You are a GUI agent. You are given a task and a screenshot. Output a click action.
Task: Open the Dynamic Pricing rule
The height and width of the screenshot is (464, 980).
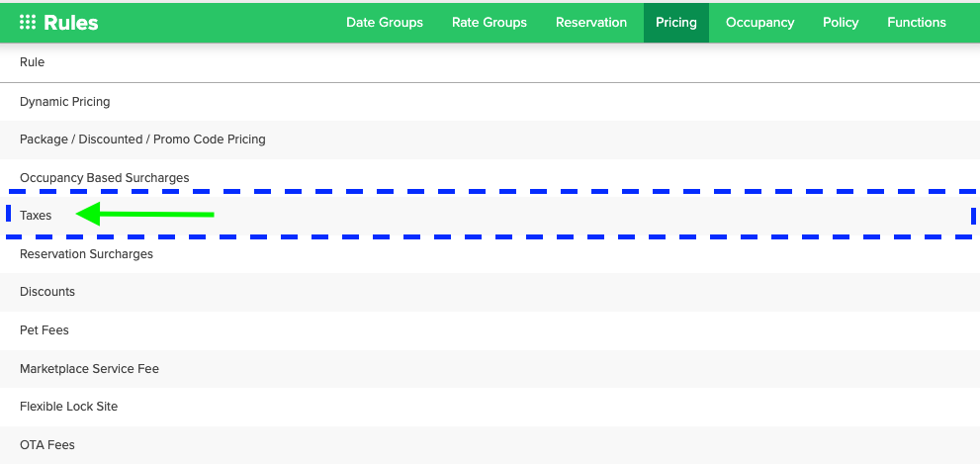click(65, 101)
